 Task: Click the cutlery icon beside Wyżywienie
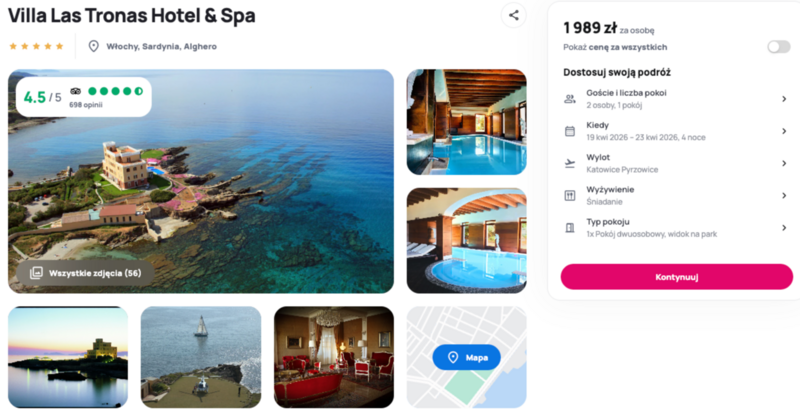(x=570, y=196)
